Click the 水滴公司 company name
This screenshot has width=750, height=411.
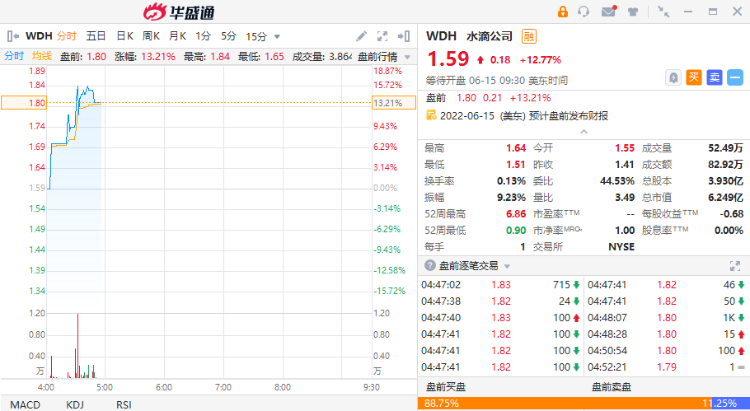click(489, 36)
